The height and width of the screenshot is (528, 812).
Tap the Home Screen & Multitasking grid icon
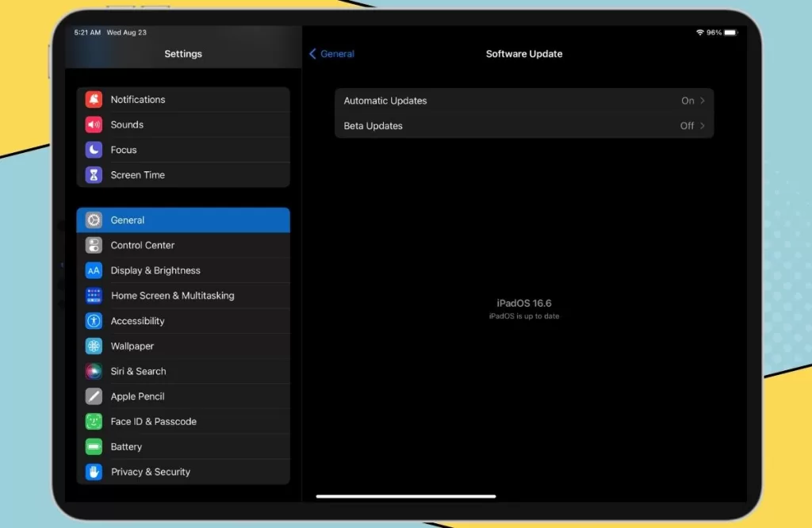94,296
